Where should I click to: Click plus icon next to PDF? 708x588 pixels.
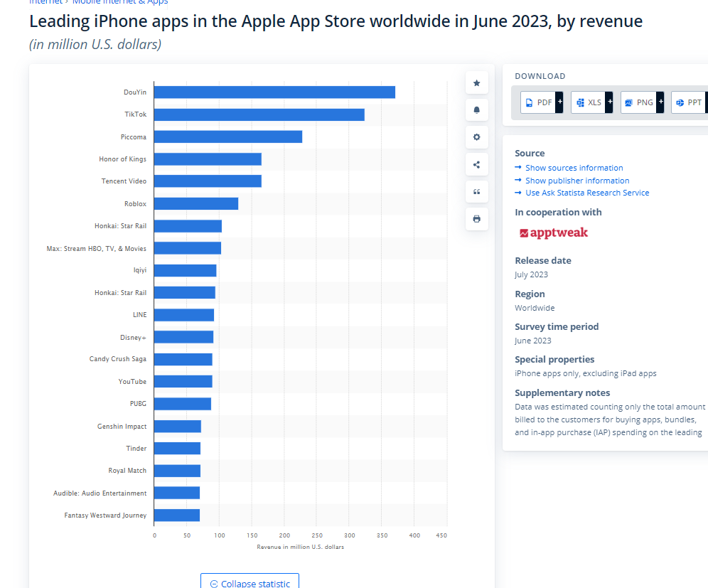(x=559, y=102)
